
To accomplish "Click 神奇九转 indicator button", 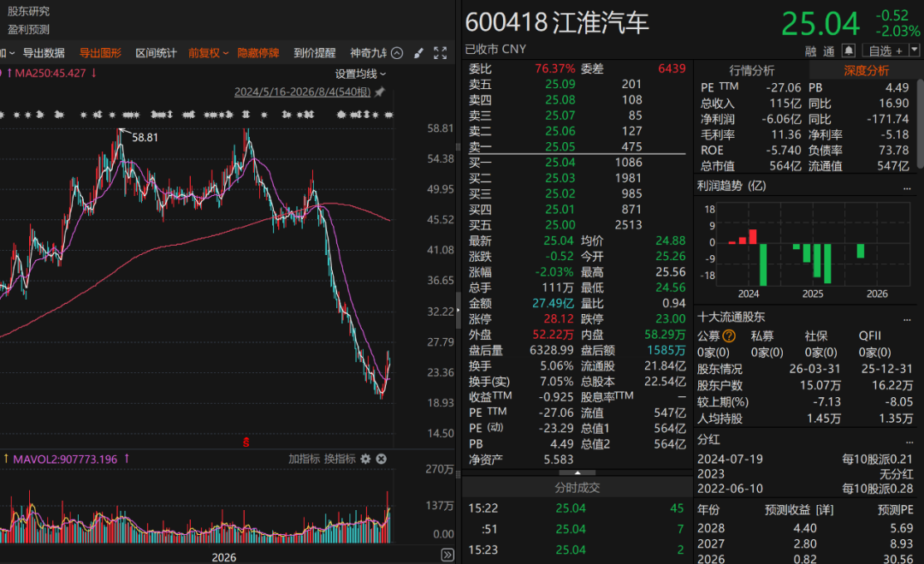I will (368, 53).
